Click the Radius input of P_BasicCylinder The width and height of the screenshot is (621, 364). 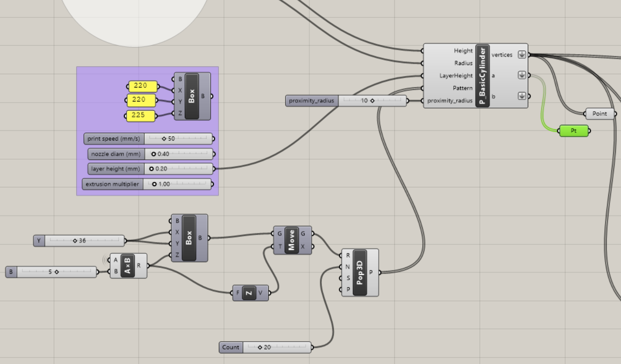(463, 63)
